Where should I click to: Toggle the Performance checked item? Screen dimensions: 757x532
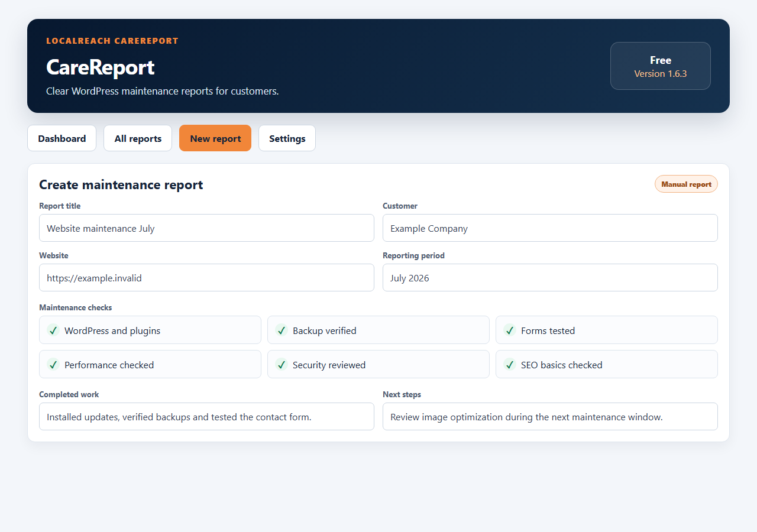tap(150, 364)
